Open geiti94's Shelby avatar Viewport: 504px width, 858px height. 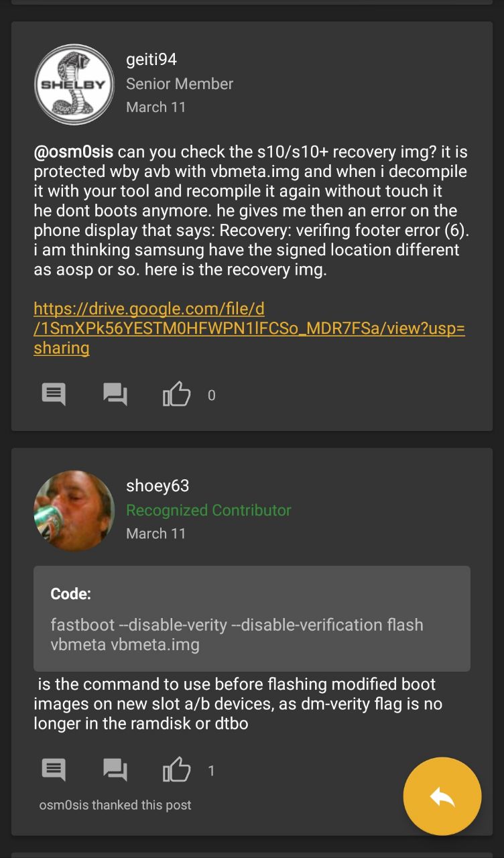pos(74,84)
